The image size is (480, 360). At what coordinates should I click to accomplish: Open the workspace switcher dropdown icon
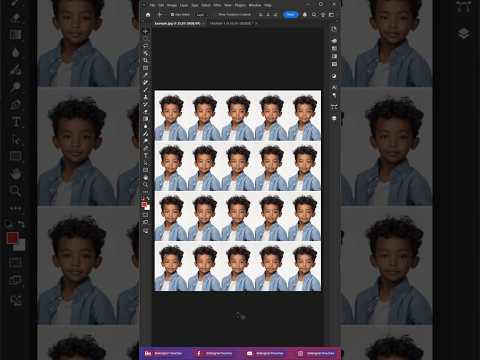[331, 15]
